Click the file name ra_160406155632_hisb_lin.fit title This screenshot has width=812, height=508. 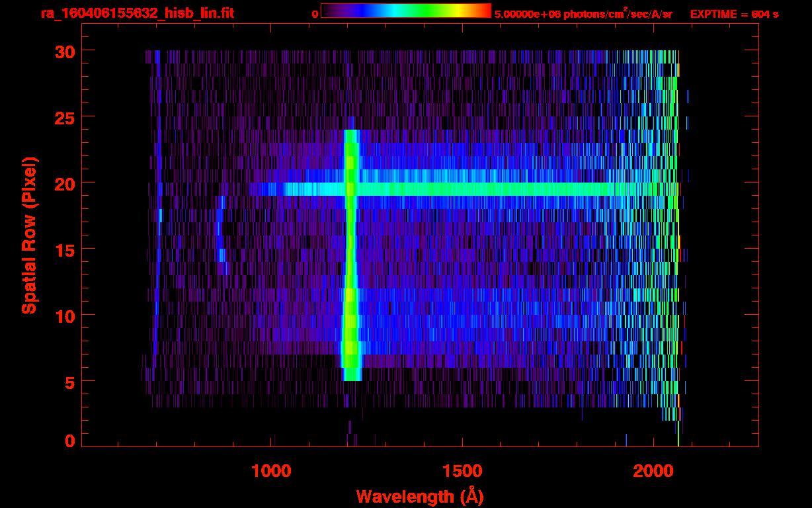[137, 13]
